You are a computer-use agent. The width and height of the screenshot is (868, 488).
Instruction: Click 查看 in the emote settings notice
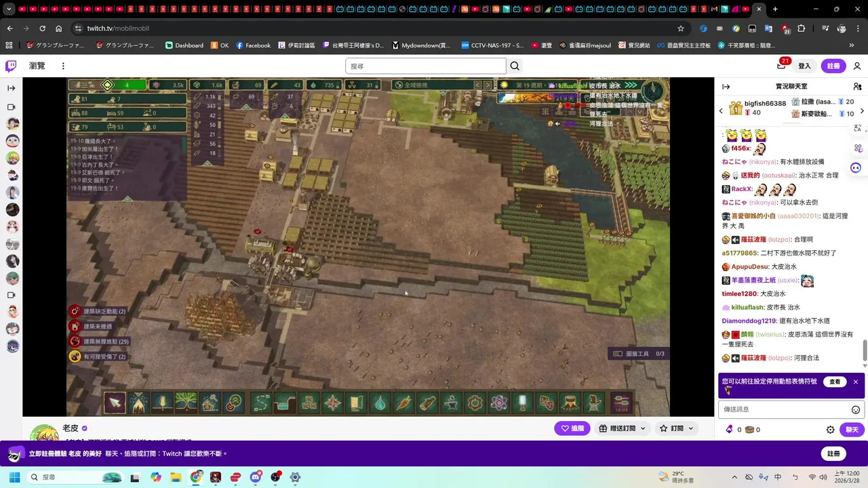835,382
